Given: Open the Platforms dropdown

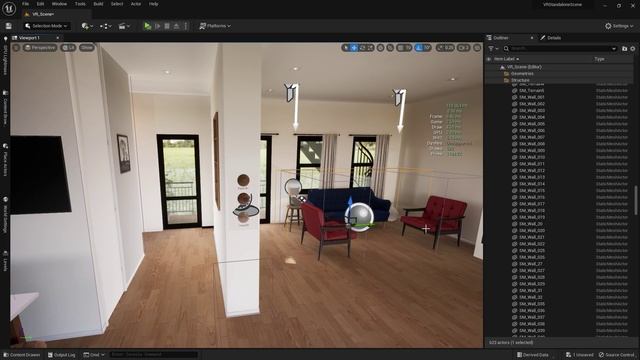Looking at the screenshot, I should pos(215,26).
